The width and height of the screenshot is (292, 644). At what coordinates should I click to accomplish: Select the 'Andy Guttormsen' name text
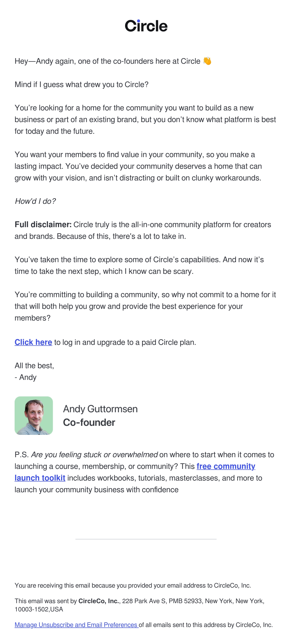(x=100, y=409)
